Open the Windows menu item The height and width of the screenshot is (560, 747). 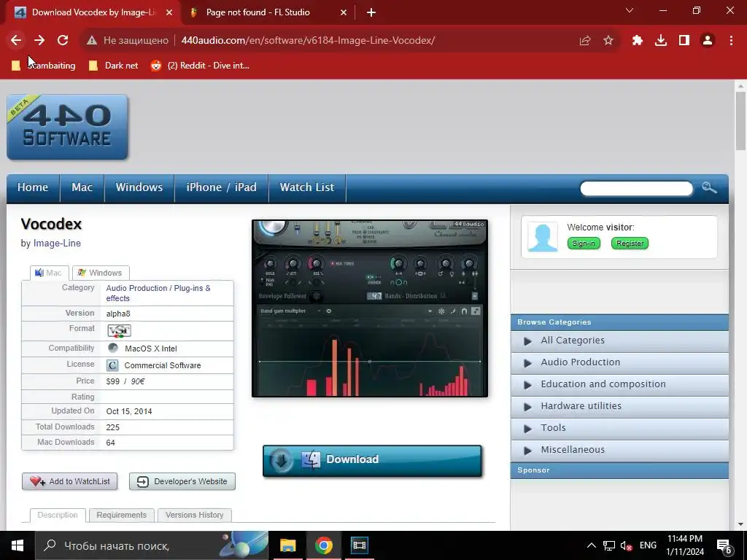point(139,187)
